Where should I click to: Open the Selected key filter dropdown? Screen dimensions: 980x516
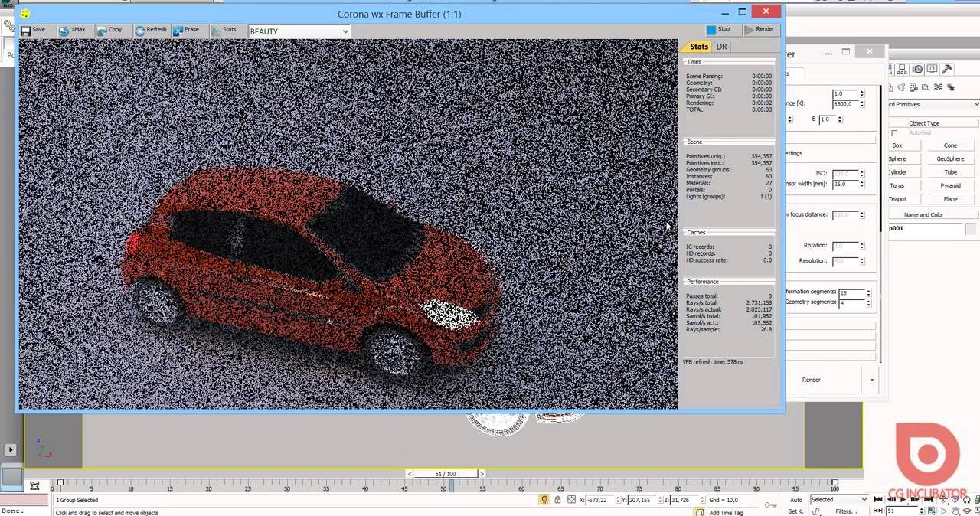(839, 500)
